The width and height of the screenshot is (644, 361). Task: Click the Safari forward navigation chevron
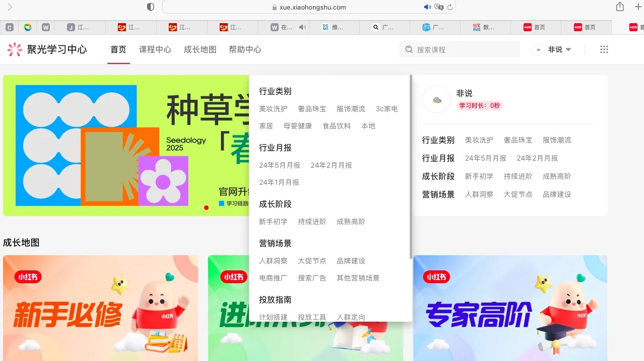10,7
